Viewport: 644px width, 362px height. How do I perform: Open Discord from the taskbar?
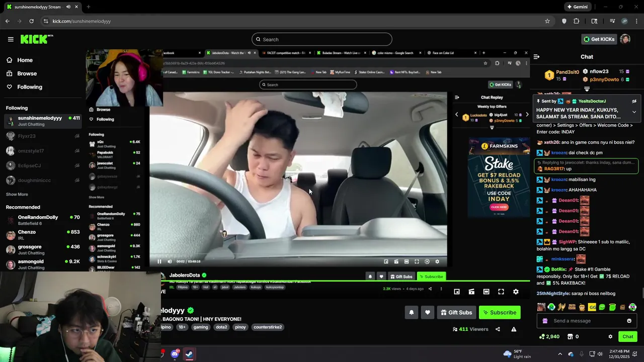tap(175, 354)
